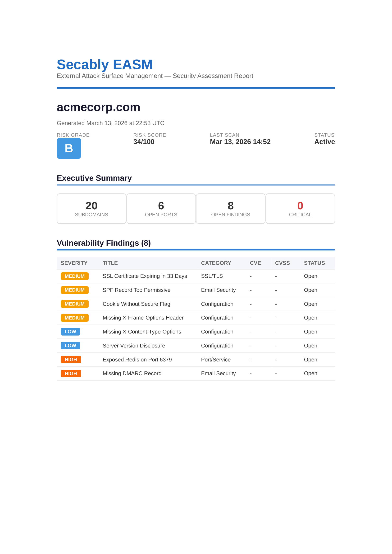
Task: Select the Executive Summary section header
Action: point(94,178)
